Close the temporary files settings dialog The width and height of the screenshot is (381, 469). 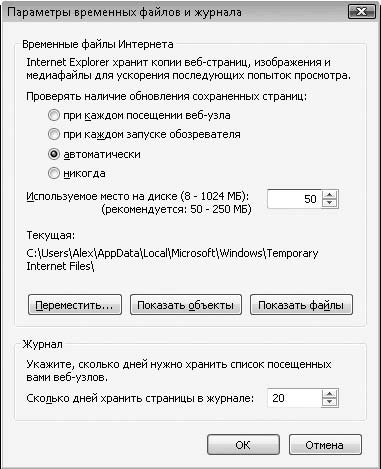362,12
